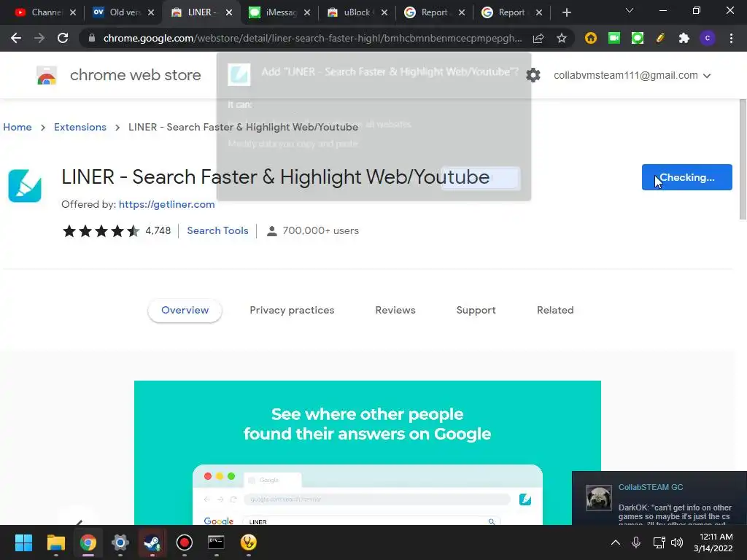Open the Search Tools category link
This screenshot has width=747, height=560.
pyautogui.click(x=217, y=231)
